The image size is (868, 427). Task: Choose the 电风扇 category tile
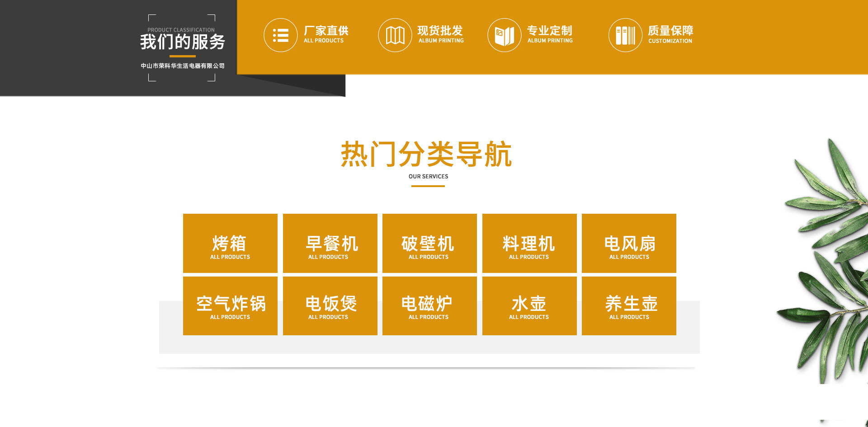[x=629, y=243]
